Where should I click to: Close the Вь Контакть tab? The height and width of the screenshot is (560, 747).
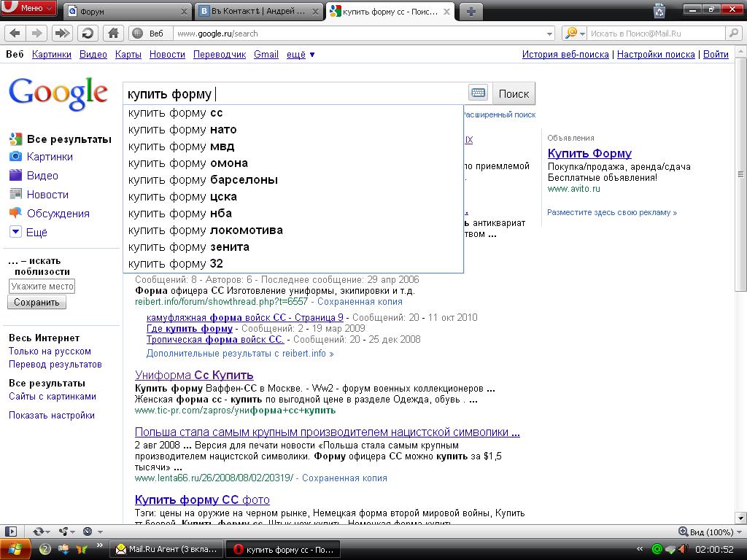[315, 12]
